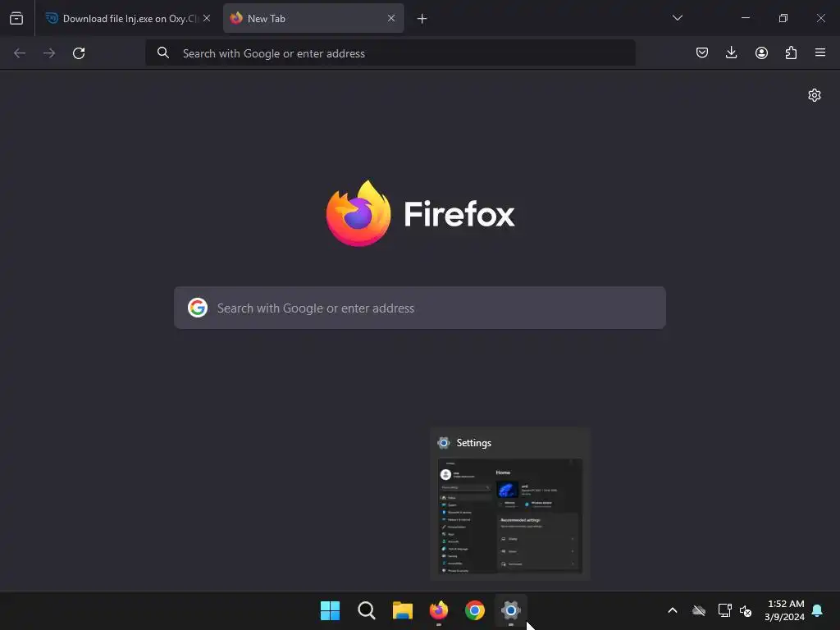The height and width of the screenshot is (630, 840).
Task: Open the muted volume tray icon
Action: [x=746, y=610]
